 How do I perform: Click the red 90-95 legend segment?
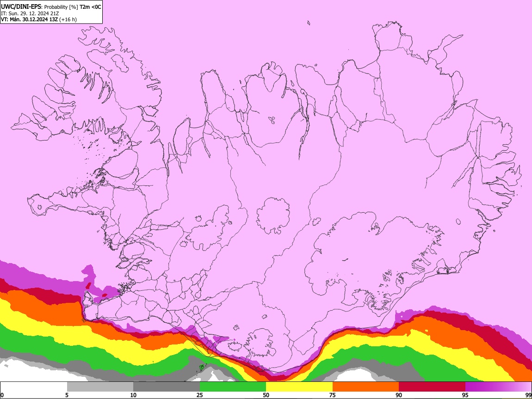pos(432,387)
